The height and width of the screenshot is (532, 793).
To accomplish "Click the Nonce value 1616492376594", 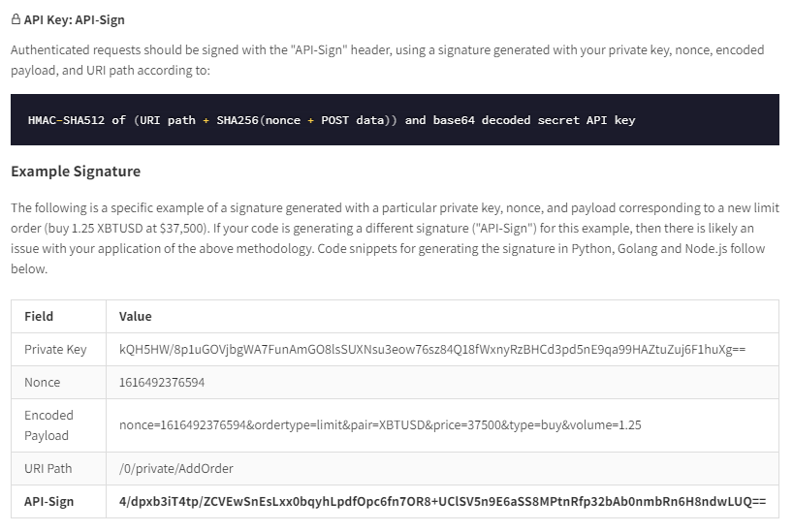I will [162, 383].
